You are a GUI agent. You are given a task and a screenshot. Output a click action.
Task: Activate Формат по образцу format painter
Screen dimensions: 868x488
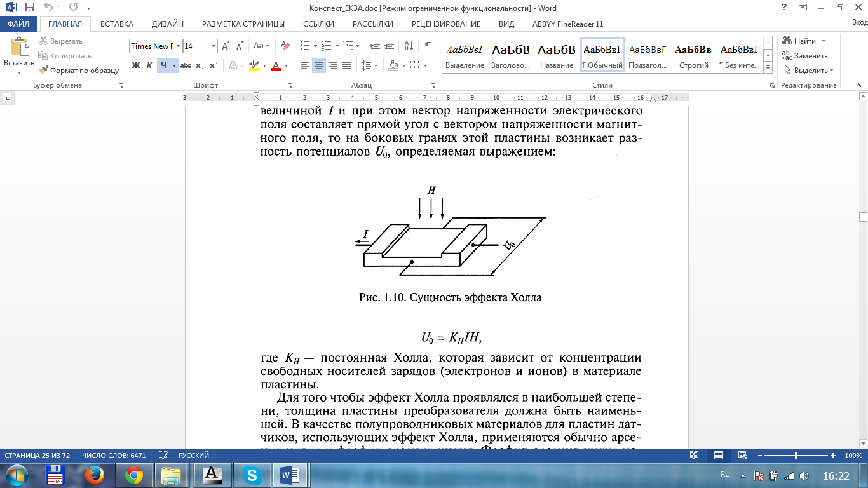79,71
